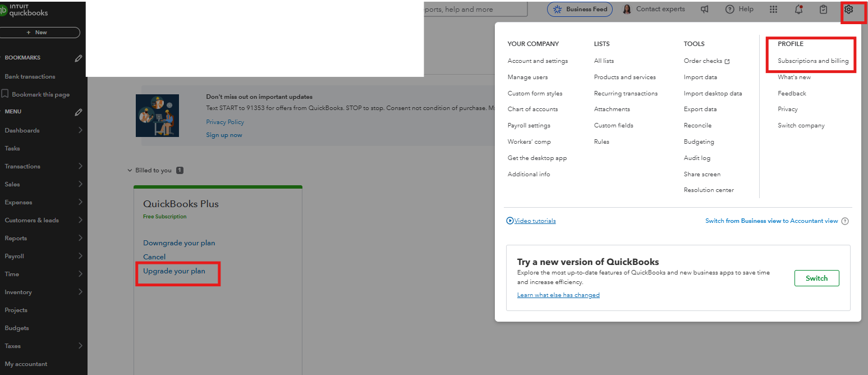
Task: Click the search input field
Action: [x=476, y=10]
